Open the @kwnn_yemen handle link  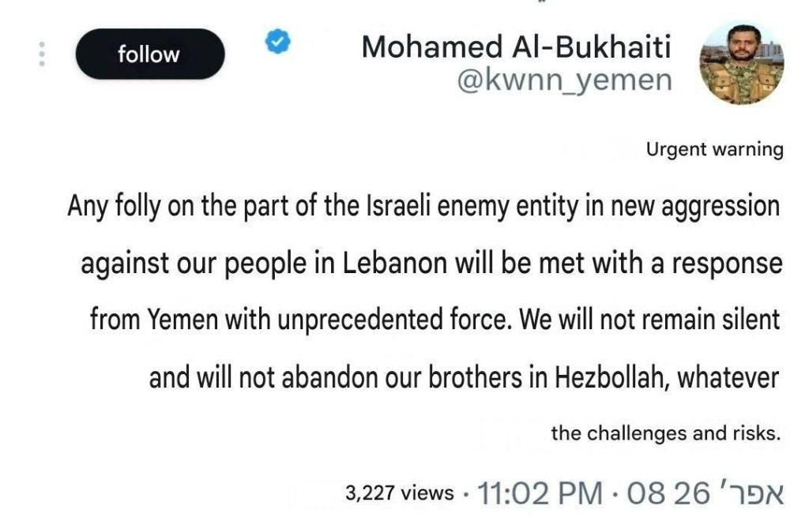(x=565, y=80)
